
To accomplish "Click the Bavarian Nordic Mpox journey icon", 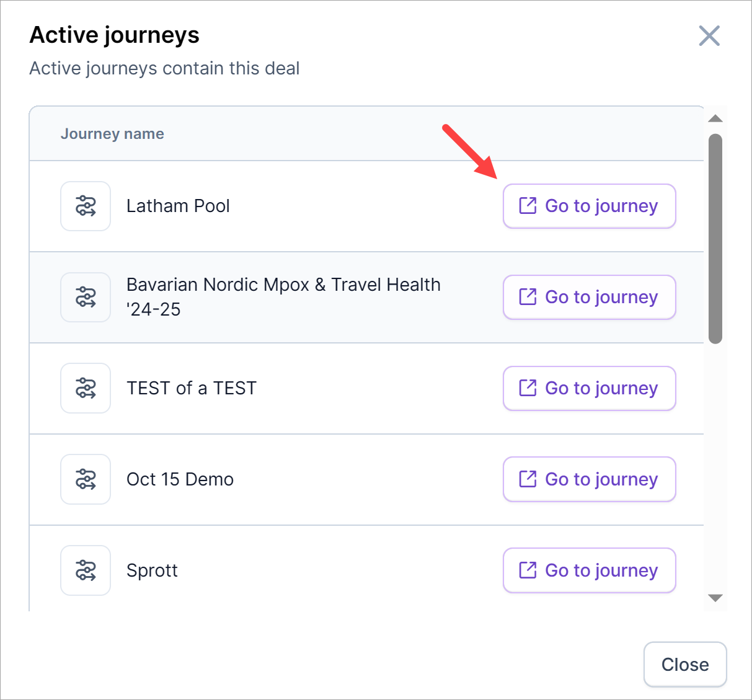I will pyautogui.click(x=86, y=297).
